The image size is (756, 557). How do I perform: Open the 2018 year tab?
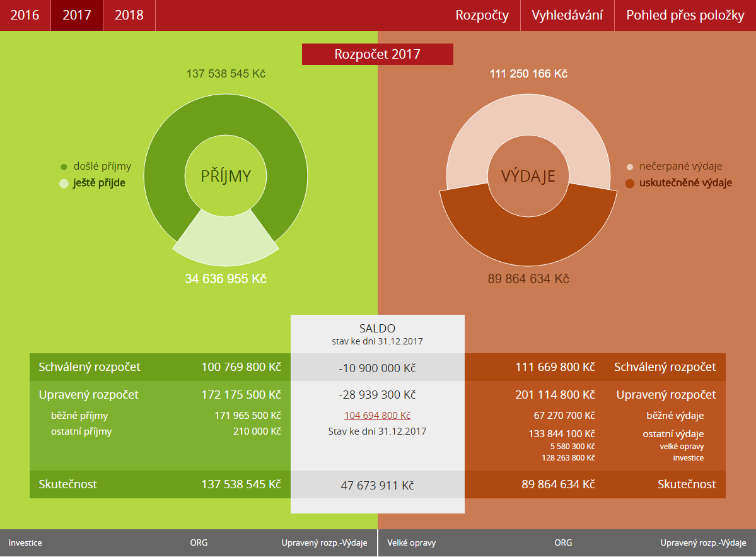129,15
